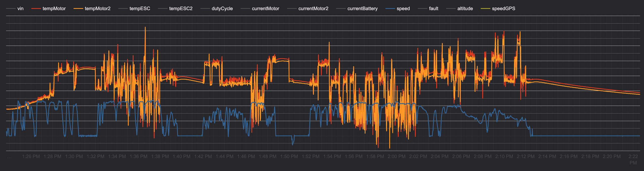Enable the tempESC legend entry
Screen dimensions: 644x171
point(140,9)
